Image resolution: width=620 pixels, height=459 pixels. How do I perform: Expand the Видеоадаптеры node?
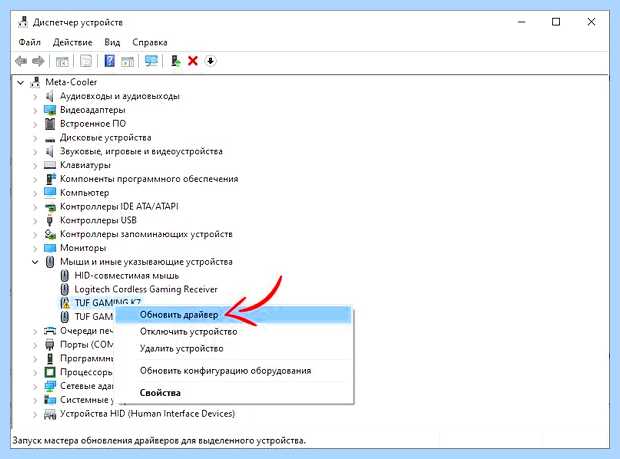tap(35, 110)
